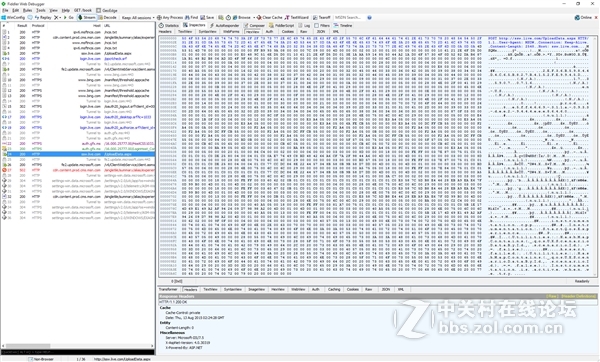Image resolution: width=600 pixels, height=362 pixels.
Task: Save the sessions with Save icon
Action: tap(207, 18)
